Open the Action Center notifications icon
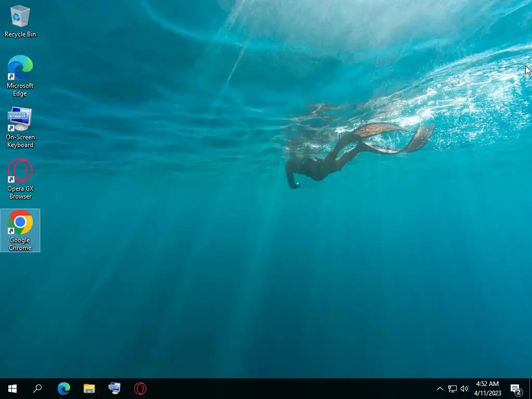 click(x=516, y=389)
